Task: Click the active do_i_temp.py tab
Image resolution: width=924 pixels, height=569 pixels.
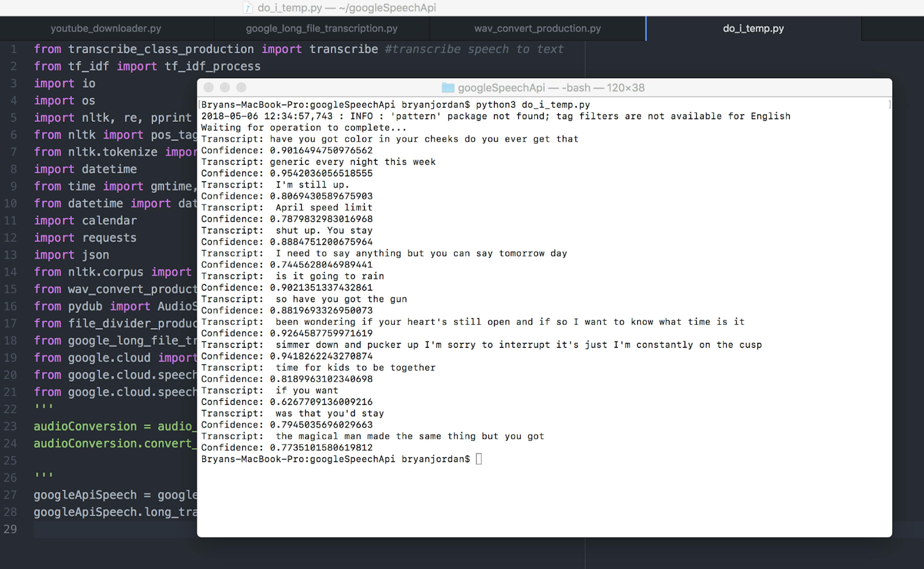Action: pyautogui.click(x=753, y=29)
